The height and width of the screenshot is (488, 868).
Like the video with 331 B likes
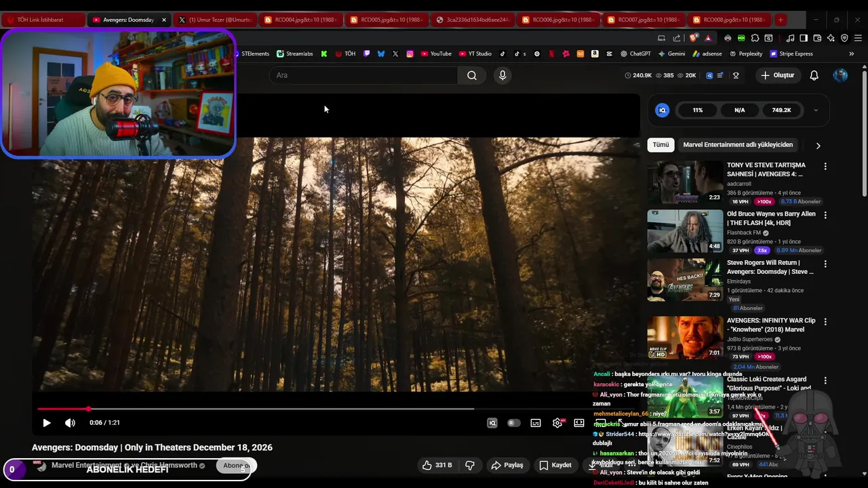click(x=437, y=465)
